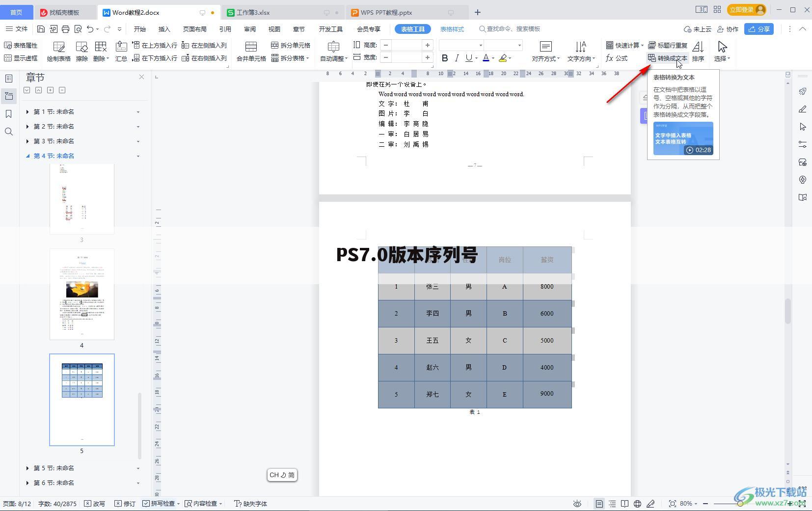
Task: Open bookmarks sidebar icon
Action: click(9, 114)
